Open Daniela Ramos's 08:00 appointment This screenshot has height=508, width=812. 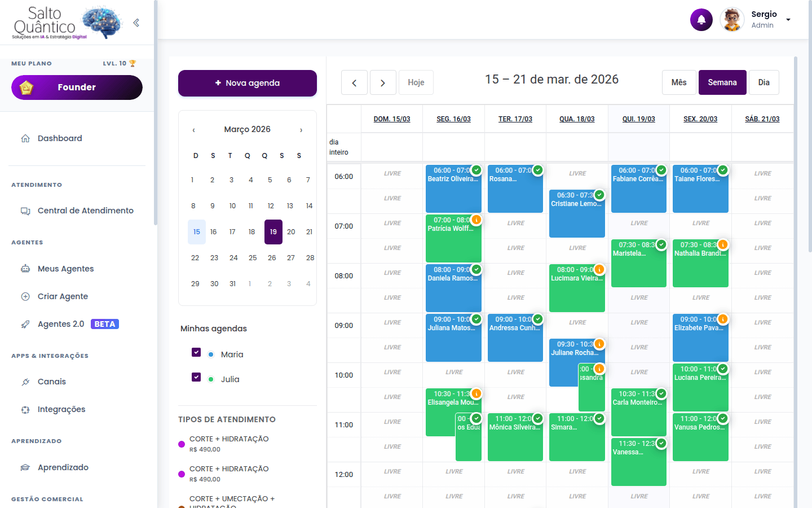(x=453, y=288)
